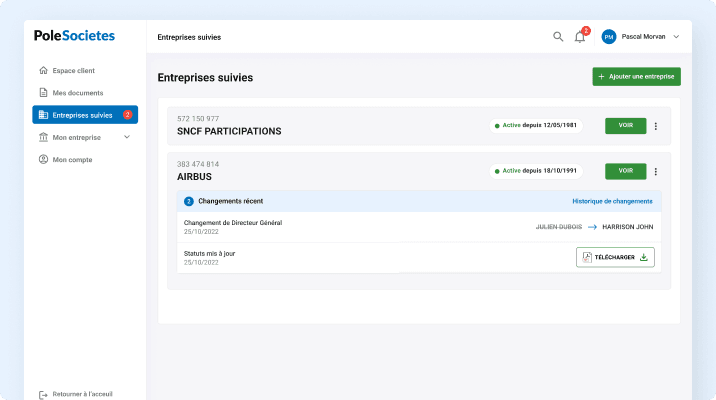Click the PM user avatar
The width and height of the screenshot is (716, 400).
pos(608,37)
